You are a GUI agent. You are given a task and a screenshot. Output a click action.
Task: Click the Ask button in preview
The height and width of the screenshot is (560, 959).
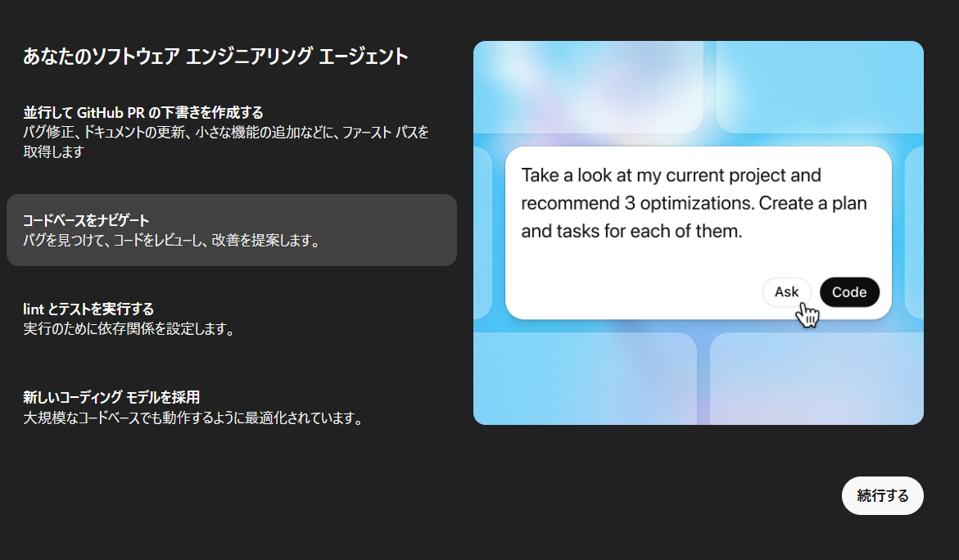pos(786,292)
